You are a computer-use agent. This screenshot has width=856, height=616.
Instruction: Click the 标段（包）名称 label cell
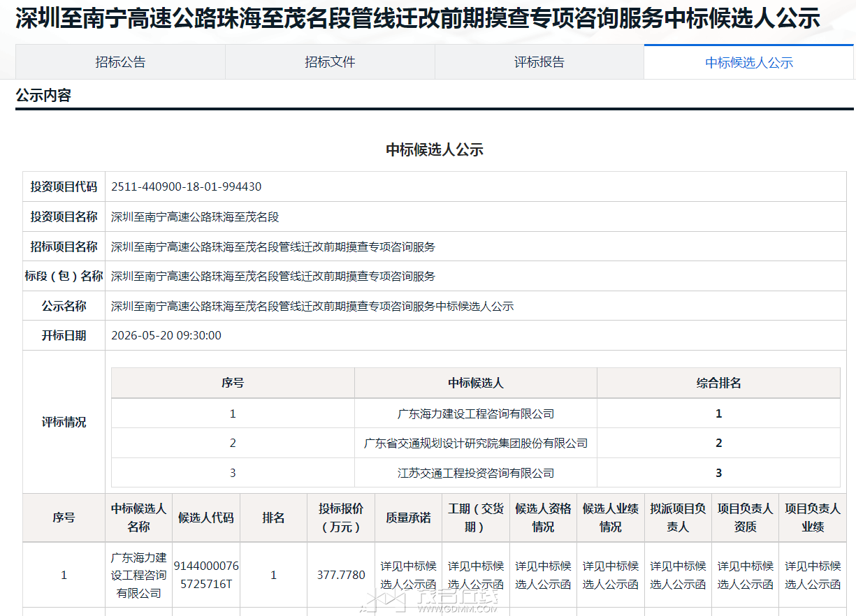click(x=64, y=277)
